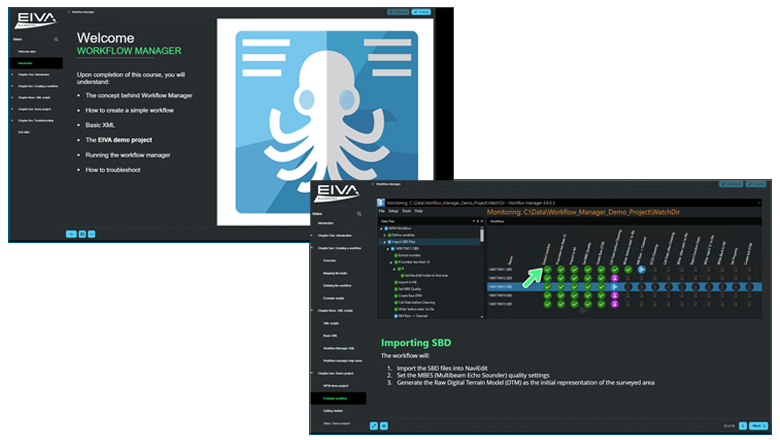Collapse the 140917N011.SBD tree node
780x440 pixels.
point(388,249)
